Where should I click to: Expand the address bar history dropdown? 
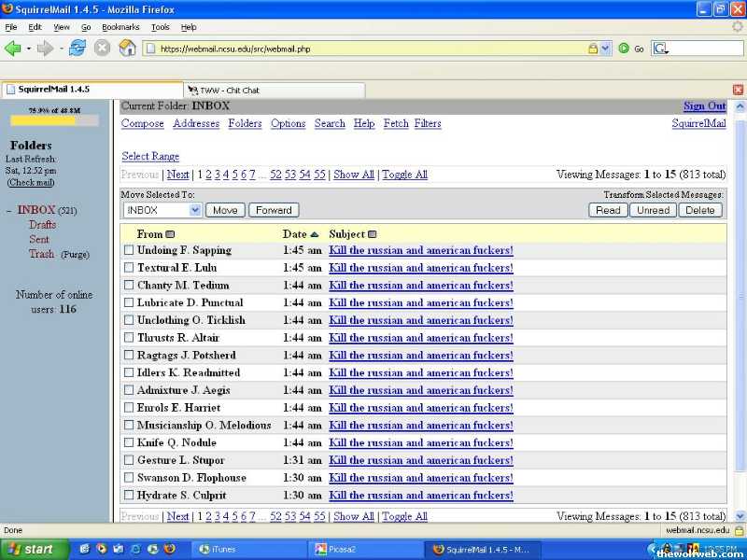(x=605, y=49)
